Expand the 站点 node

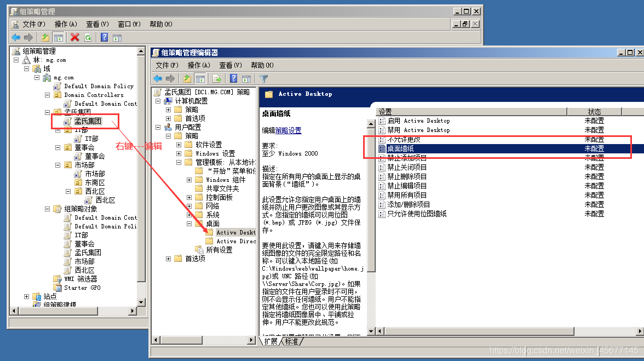tap(26, 296)
